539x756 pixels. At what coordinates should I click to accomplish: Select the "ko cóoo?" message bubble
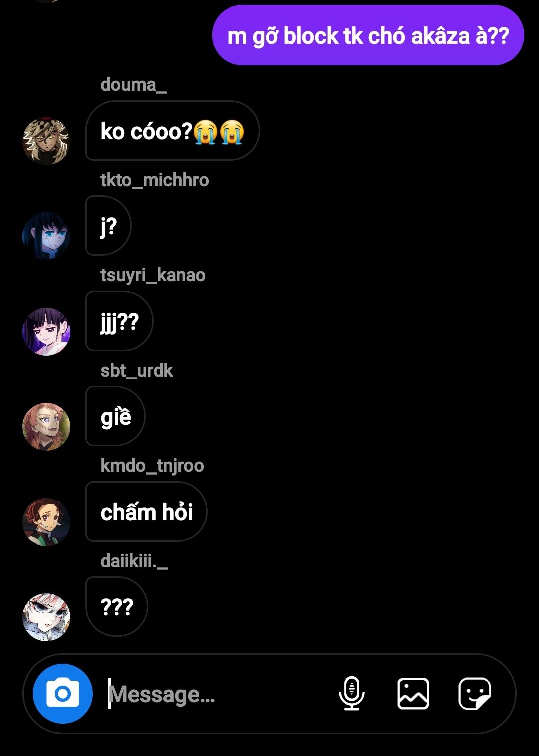[x=172, y=131]
